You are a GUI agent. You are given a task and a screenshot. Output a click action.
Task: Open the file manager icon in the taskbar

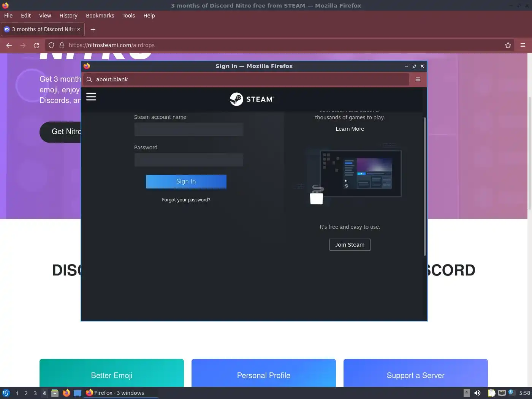55,393
